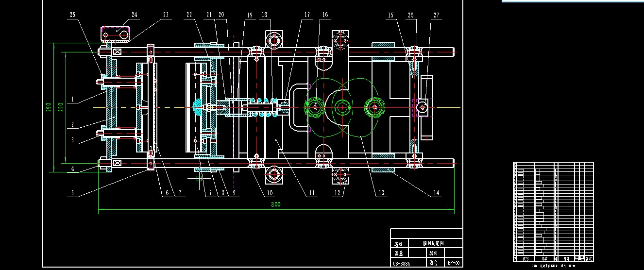
Task: Pick the 290 vertical dimension text
Action: 49,107
